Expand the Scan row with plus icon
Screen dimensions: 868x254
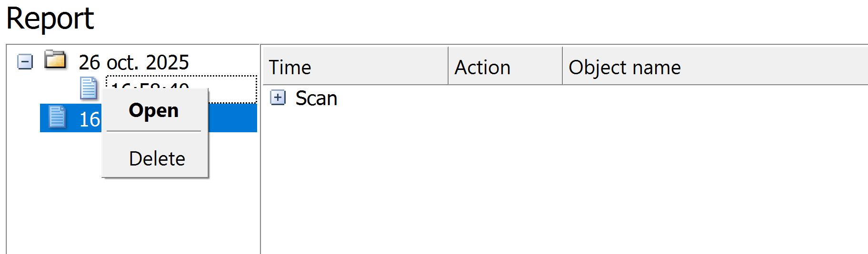[278, 98]
